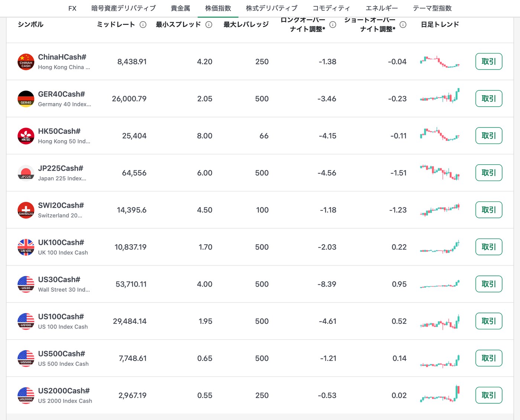Click the HK50 Hong Kong flag icon
Screen dimensions: 520x420
pyautogui.click(x=26, y=136)
